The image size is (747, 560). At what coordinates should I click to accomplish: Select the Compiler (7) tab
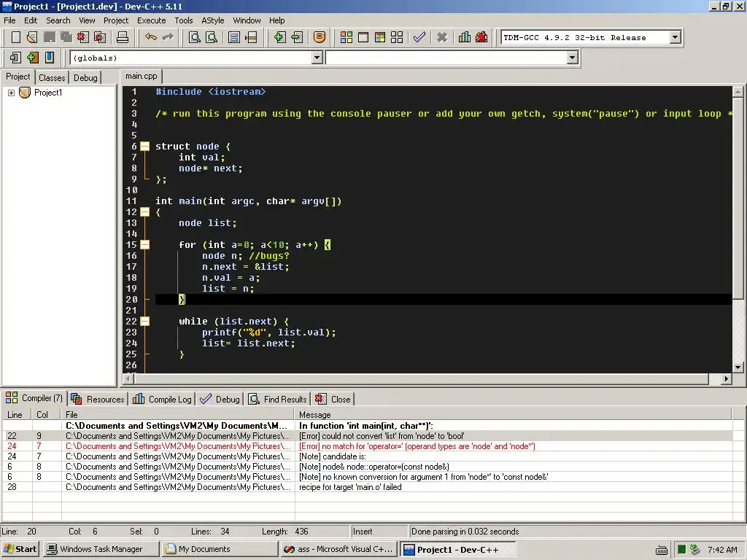(34, 398)
